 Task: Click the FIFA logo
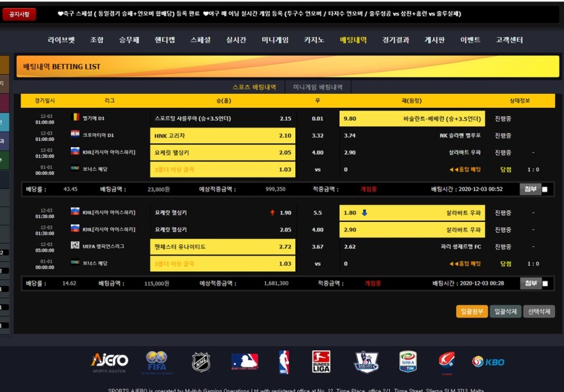157,362
